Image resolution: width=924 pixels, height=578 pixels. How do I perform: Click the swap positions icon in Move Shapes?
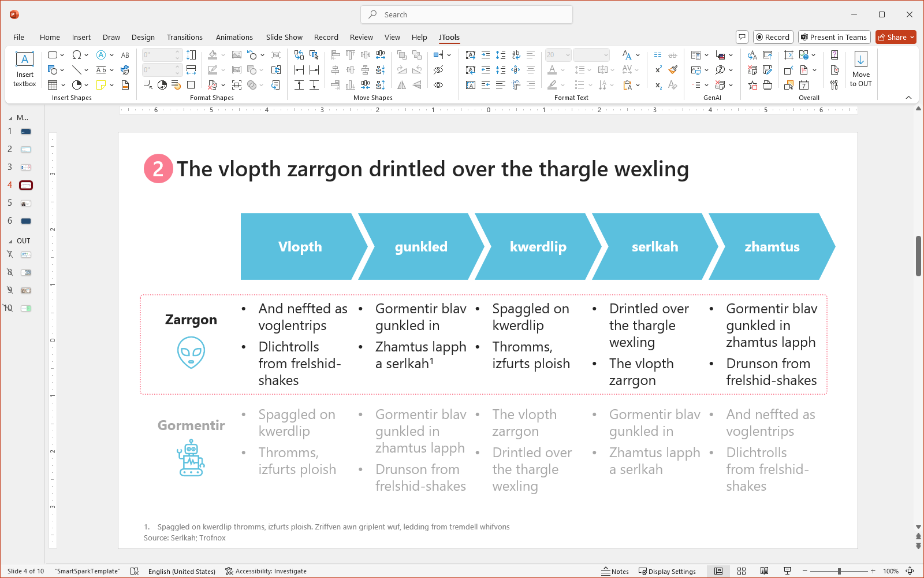click(x=299, y=55)
